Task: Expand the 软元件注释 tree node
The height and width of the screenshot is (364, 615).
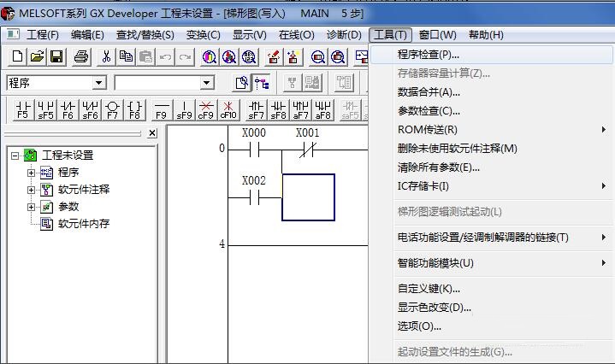Action: pyautogui.click(x=31, y=190)
